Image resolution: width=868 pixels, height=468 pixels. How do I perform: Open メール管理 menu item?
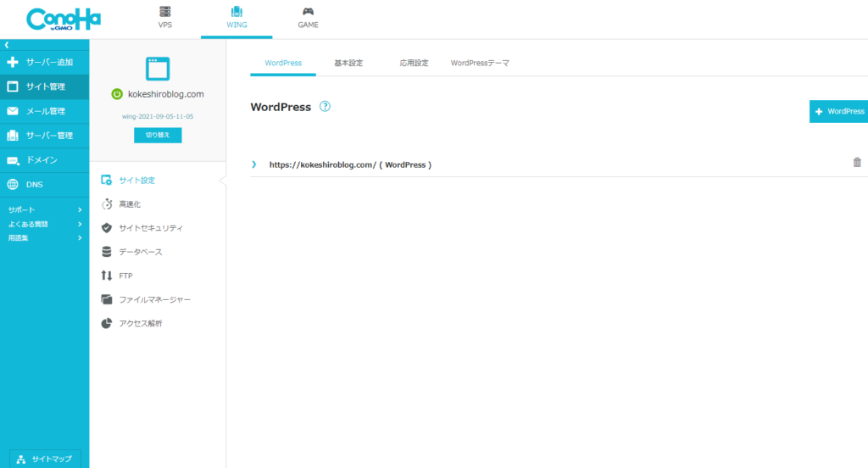click(x=44, y=111)
